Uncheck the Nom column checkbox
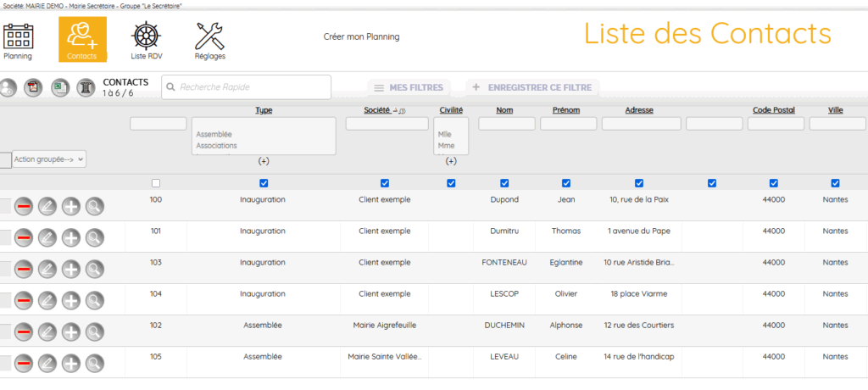Screen dimensions: 868x390 pos(504,183)
